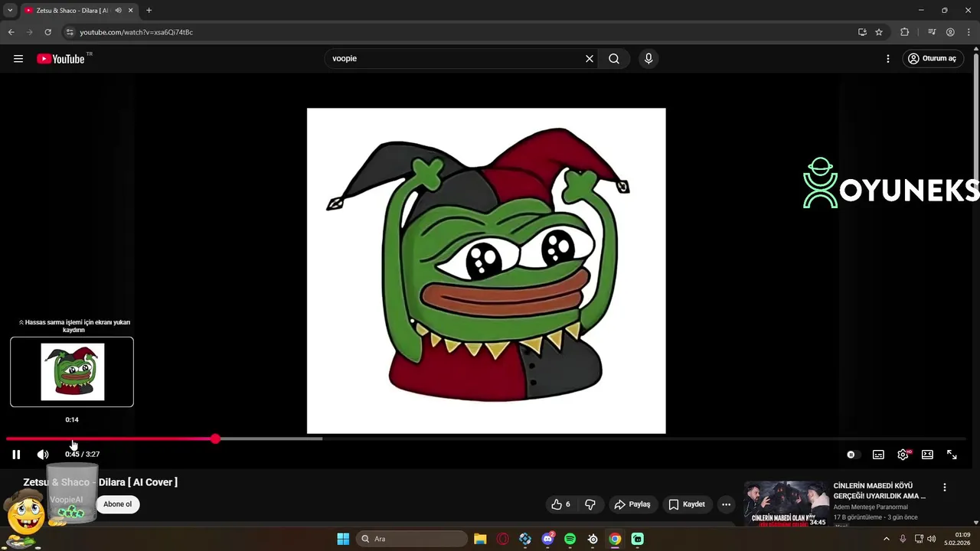980x551 pixels.
Task: Open a new browser tab
Action: 149,11
